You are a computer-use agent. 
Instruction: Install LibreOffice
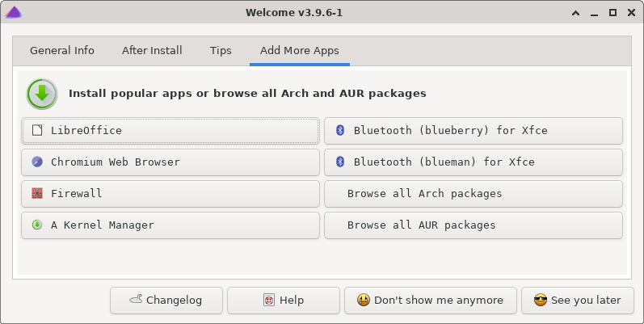[x=170, y=131]
